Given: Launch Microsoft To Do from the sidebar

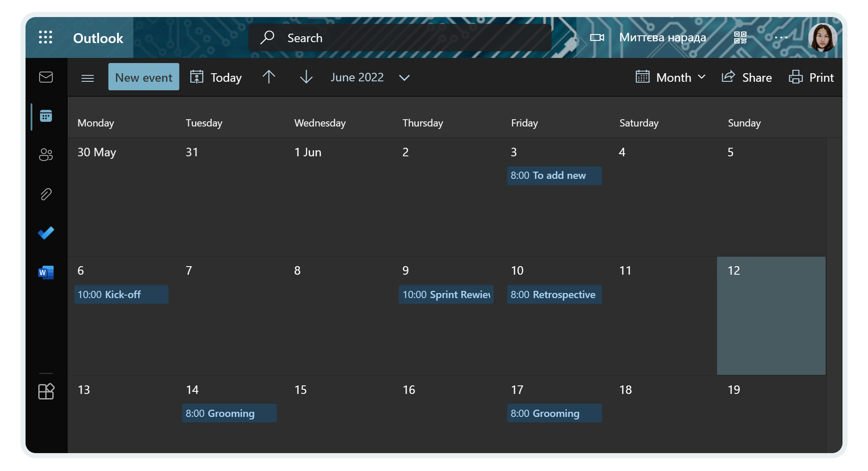Looking at the screenshot, I should click(46, 233).
